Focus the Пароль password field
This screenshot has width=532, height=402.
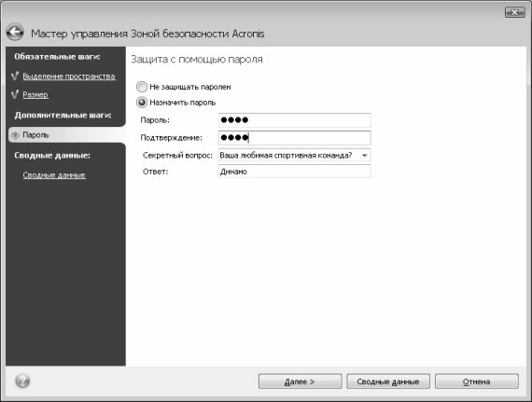click(295, 120)
